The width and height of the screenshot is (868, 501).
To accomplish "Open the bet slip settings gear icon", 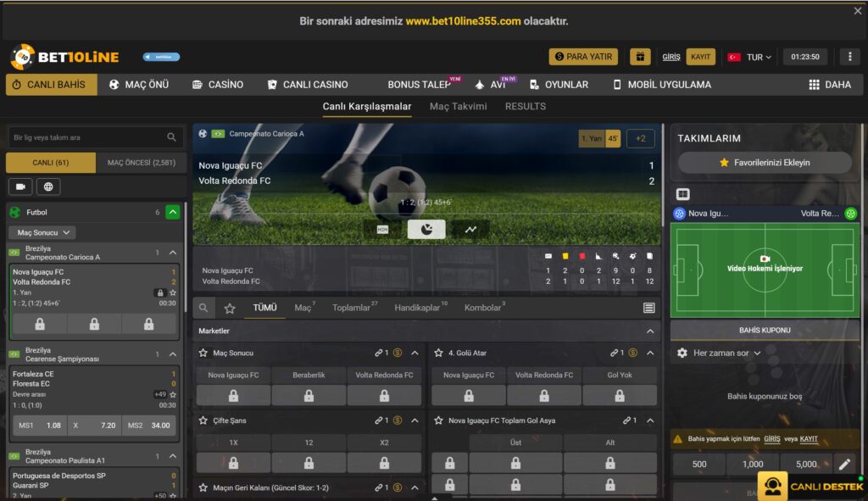I will pyautogui.click(x=682, y=353).
